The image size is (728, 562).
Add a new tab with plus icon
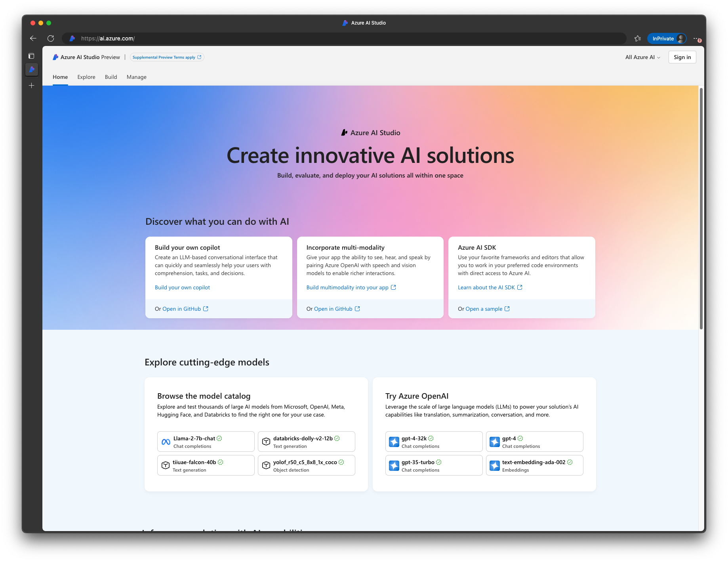32,85
